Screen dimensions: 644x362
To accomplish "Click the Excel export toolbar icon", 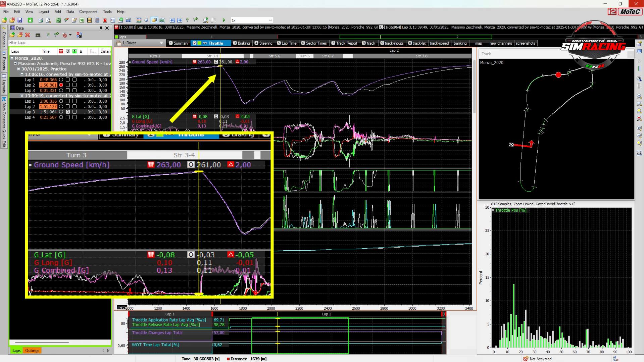I will click(82, 20).
